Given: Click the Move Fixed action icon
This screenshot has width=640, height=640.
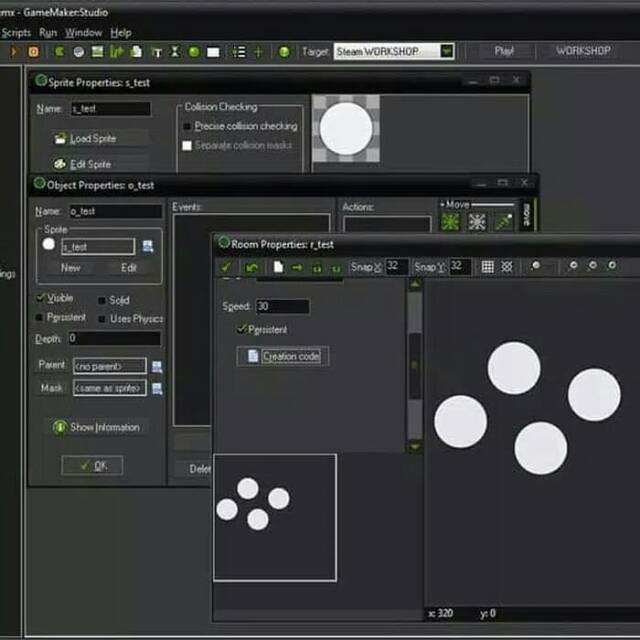Looking at the screenshot, I should pyautogui.click(x=451, y=222).
